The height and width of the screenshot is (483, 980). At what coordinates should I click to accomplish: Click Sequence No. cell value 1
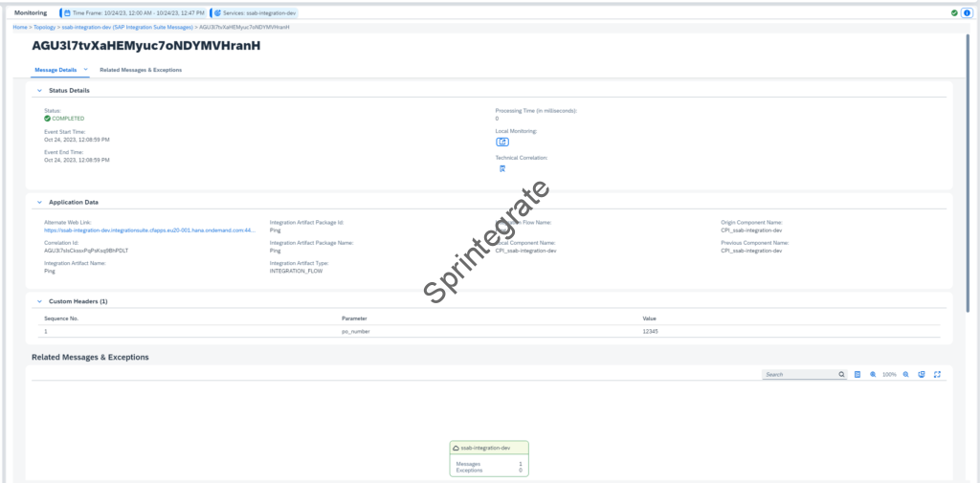[x=46, y=331]
